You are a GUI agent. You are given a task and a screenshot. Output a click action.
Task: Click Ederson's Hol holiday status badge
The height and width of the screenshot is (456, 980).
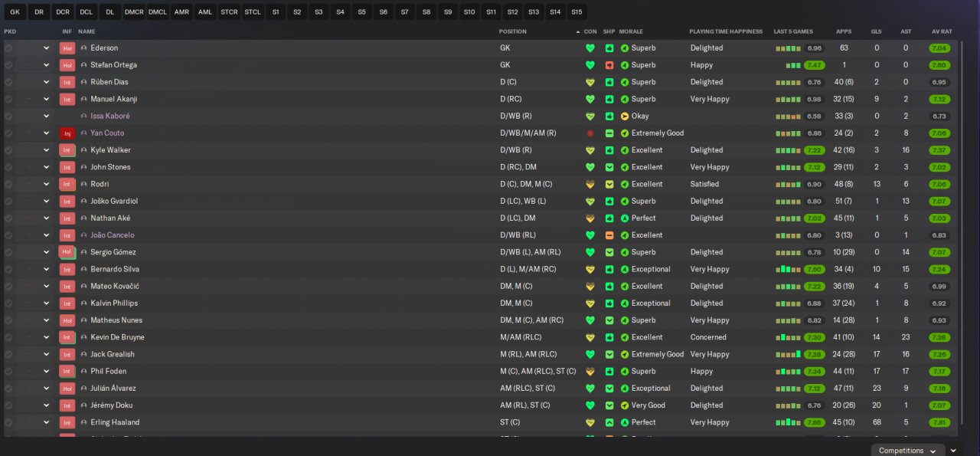click(x=67, y=48)
